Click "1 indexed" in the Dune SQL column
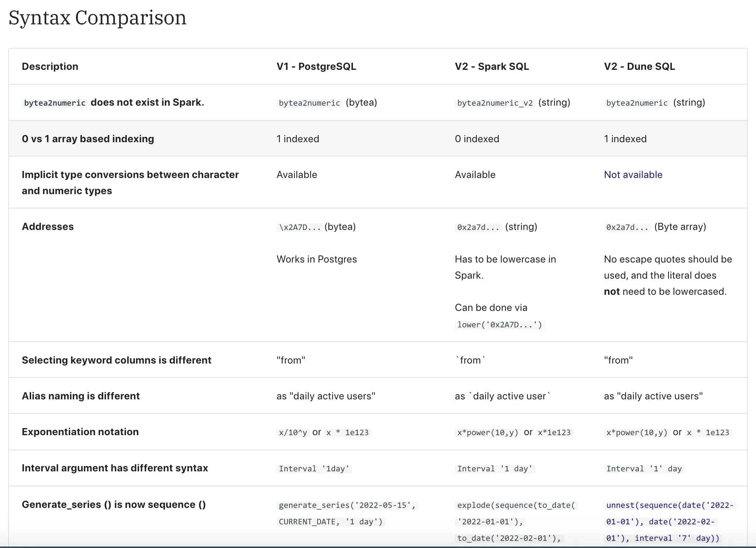 (625, 139)
